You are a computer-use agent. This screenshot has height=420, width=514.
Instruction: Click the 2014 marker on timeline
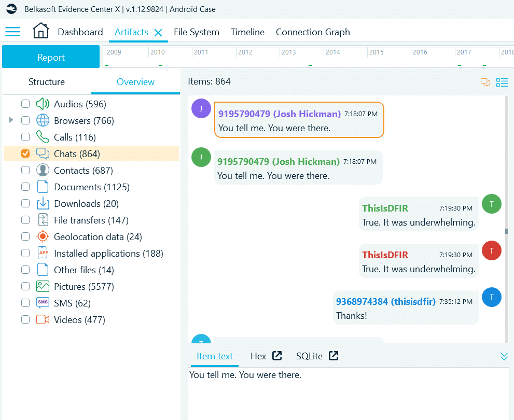pyautogui.click(x=332, y=52)
